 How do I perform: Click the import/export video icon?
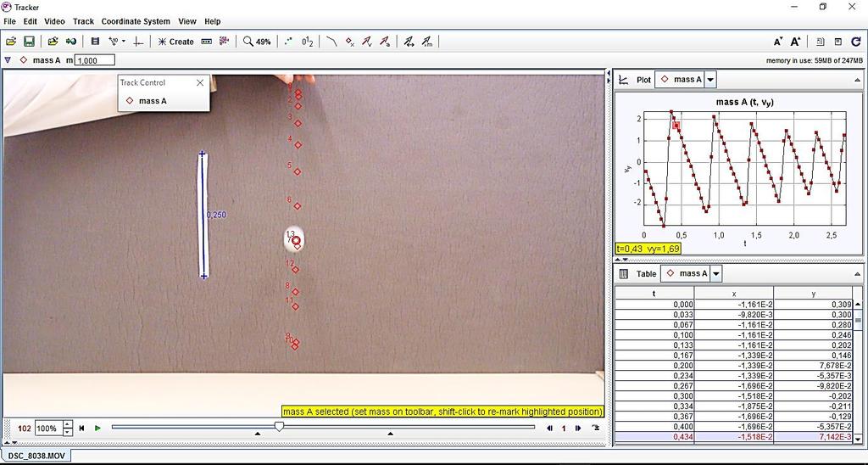click(x=71, y=42)
